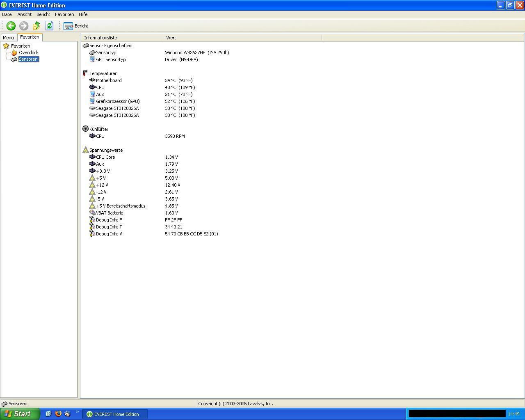525x420 pixels.
Task: Click the Sensoren tree icon
Action: pyautogui.click(x=14, y=59)
